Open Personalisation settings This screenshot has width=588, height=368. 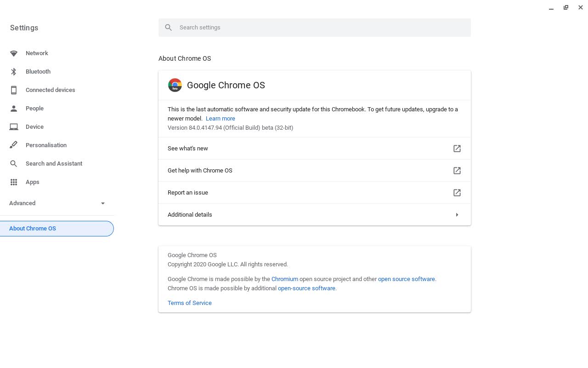pos(46,145)
